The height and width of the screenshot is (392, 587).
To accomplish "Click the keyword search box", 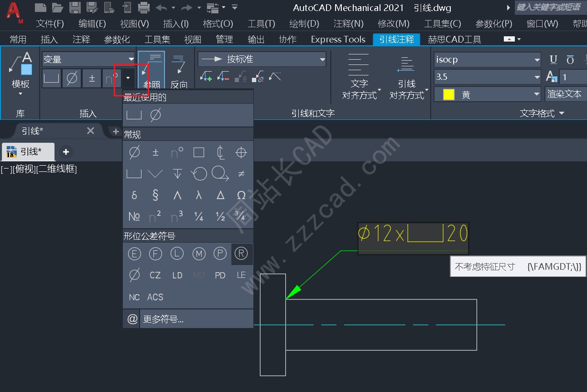I will [x=550, y=8].
